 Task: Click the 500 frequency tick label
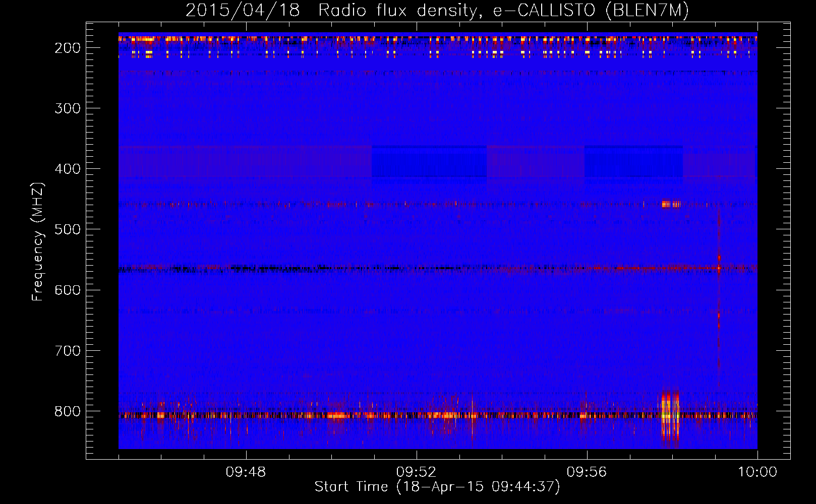point(68,229)
